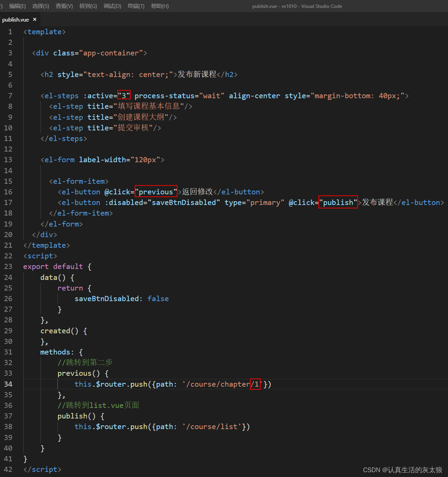Click the process-status "wait" value
This screenshot has height=477, width=448.
(212, 96)
